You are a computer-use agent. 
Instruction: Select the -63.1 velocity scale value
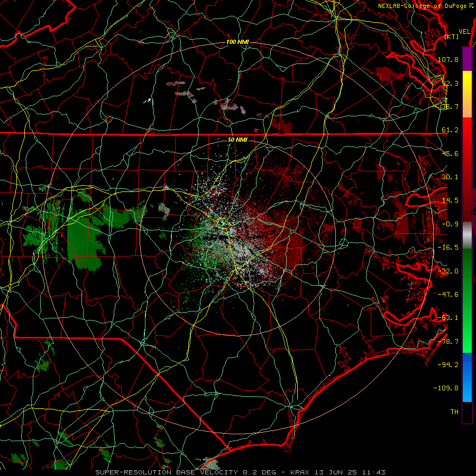pyautogui.click(x=448, y=318)
